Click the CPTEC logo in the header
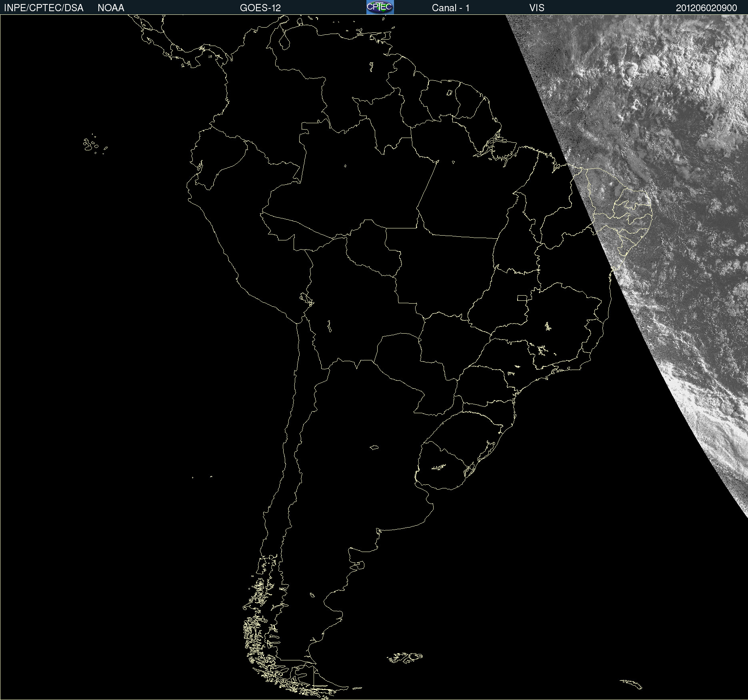The width and height of the screenshot is (748, 700). [x=380, y=7]
